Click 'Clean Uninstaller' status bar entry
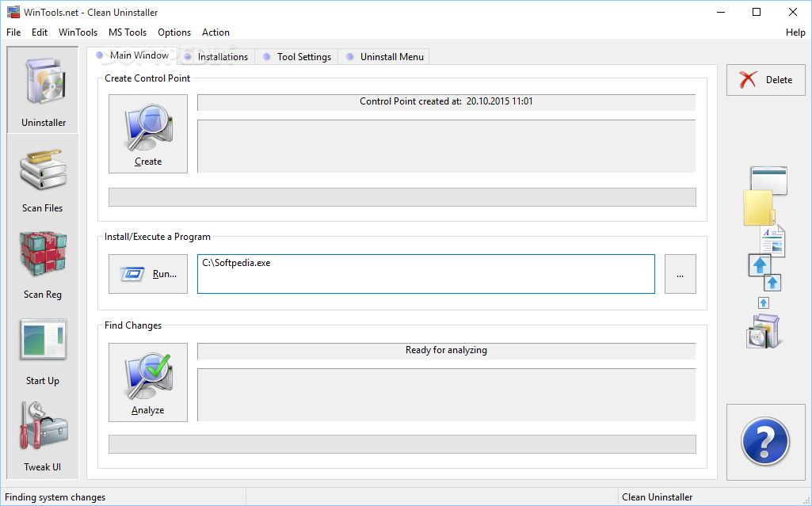Image resolution: width=812 pixels, height=506 pixels. pyautogui.click(x=657, y=497)
